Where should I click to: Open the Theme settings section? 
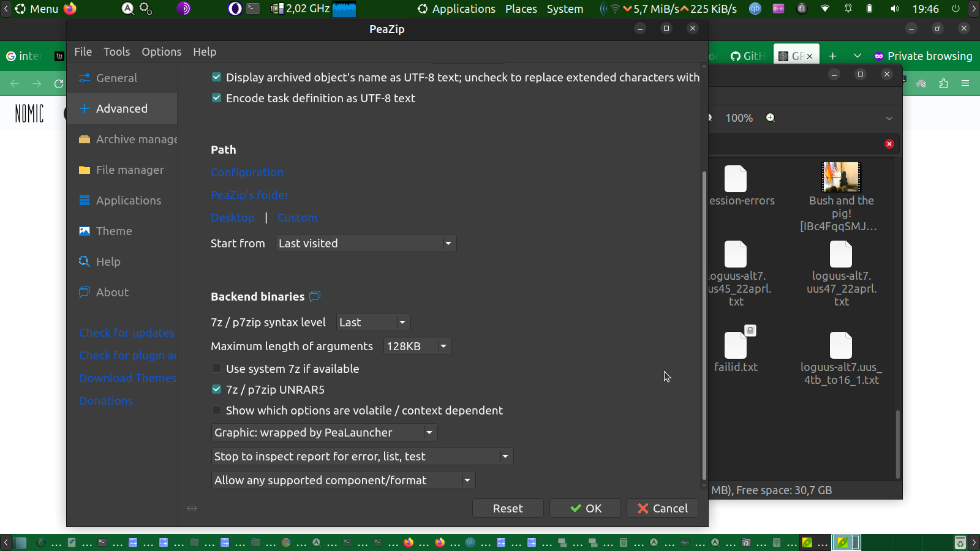click(114, 231)
